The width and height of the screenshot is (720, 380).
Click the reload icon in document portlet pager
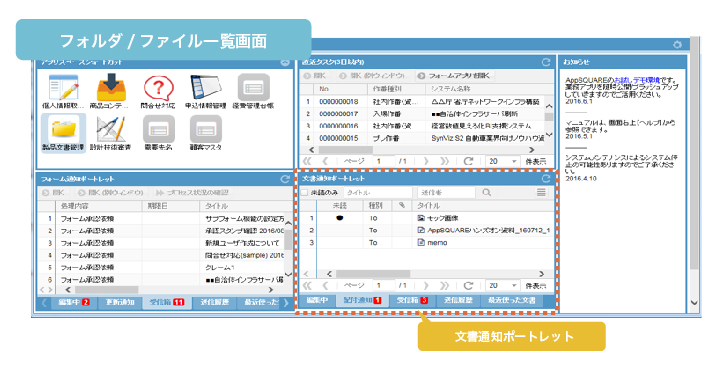(x=468, y=285)
